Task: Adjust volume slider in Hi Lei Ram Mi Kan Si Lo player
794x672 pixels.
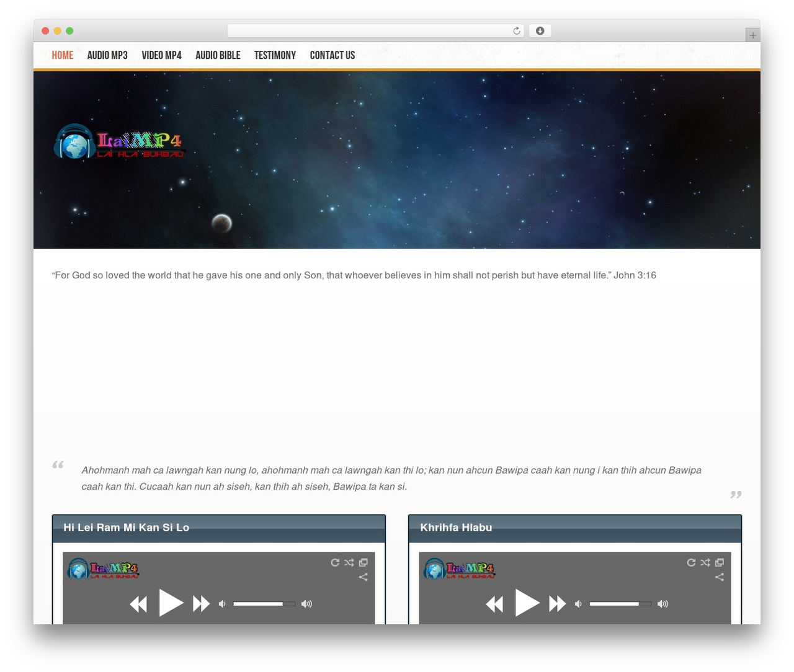Action: (264, 604)
